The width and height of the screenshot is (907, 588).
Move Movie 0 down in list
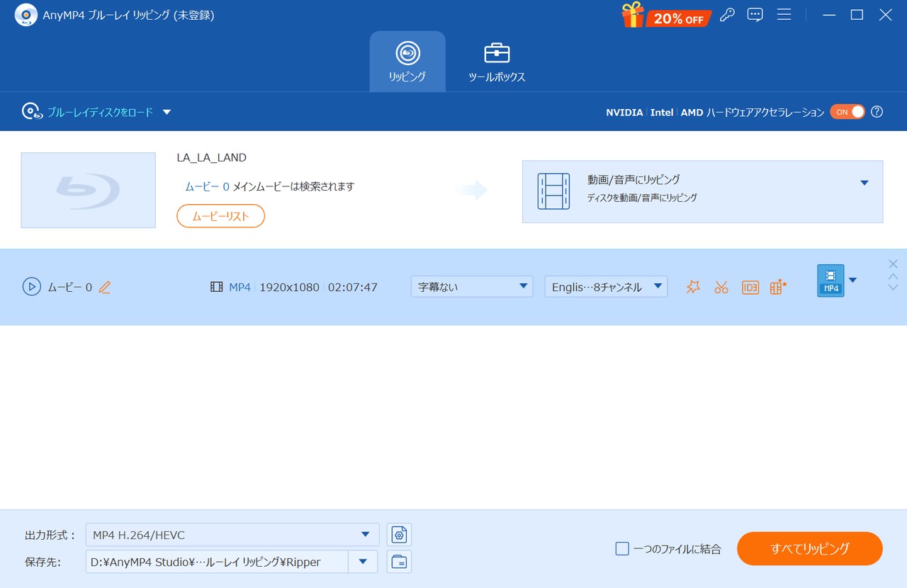tap(893, 288)
